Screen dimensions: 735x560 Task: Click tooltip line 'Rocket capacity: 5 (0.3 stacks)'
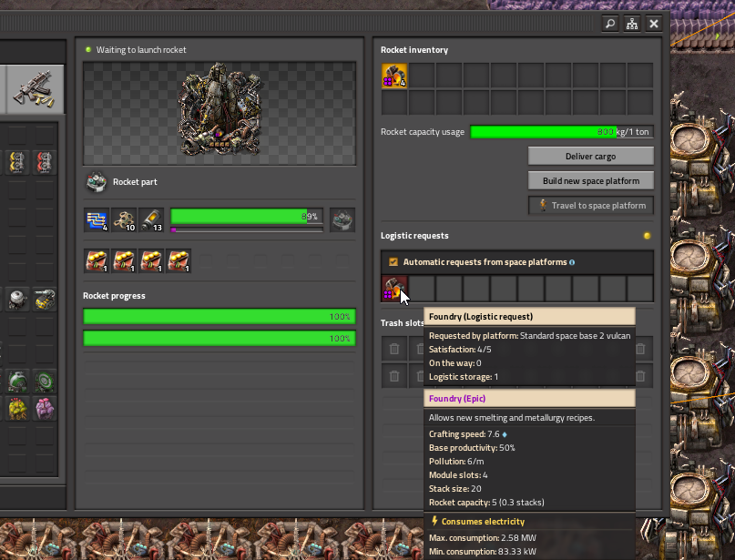486,503
